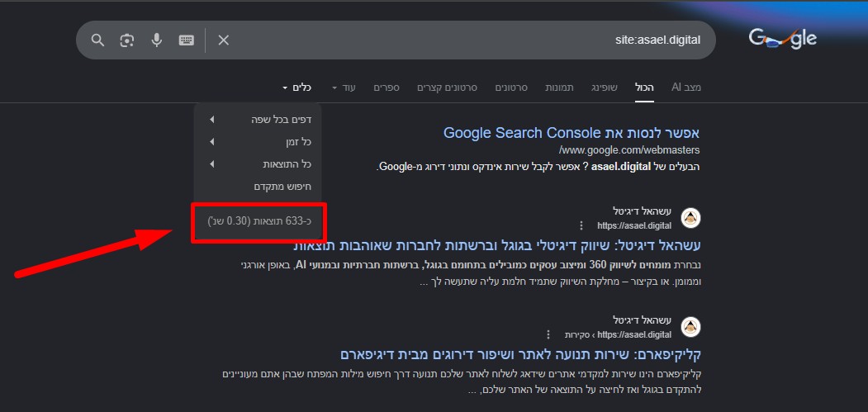Open search by image camera icon
This screenshot has width=868, height=412.
[x=127, y=40]
